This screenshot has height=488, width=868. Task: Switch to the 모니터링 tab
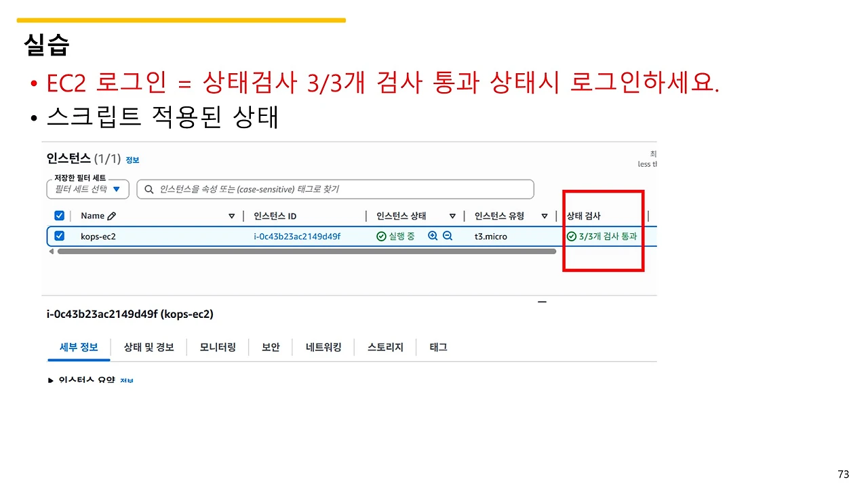218,347
